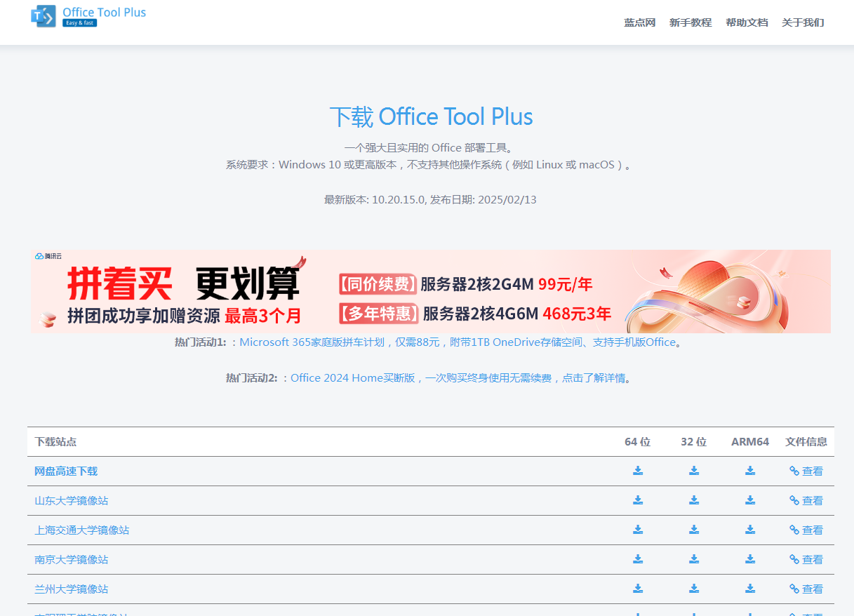Click the 下载站点 column header
Screen dimensions: 854x616
[55, 442]
